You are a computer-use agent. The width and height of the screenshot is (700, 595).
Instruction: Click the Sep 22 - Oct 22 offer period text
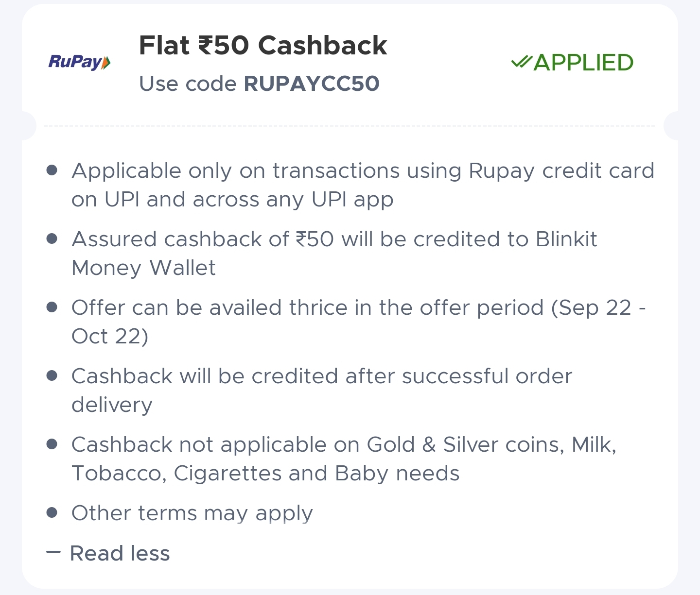tap(358, 322)
